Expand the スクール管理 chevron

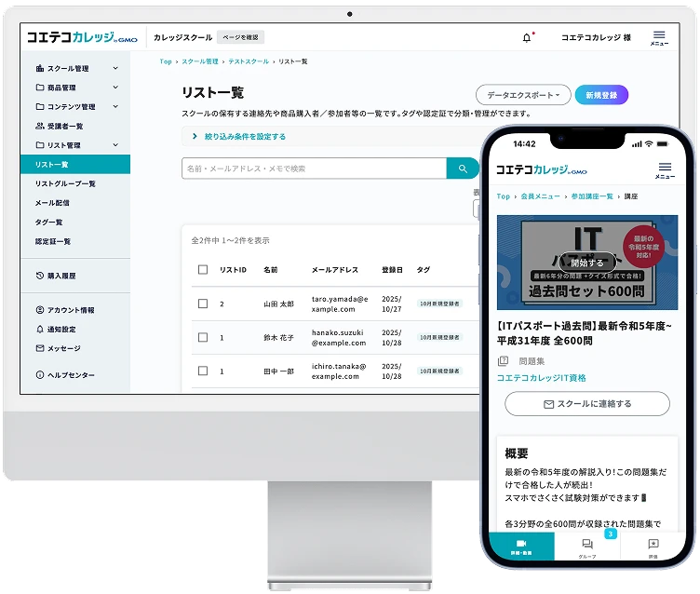pos(115,68)
